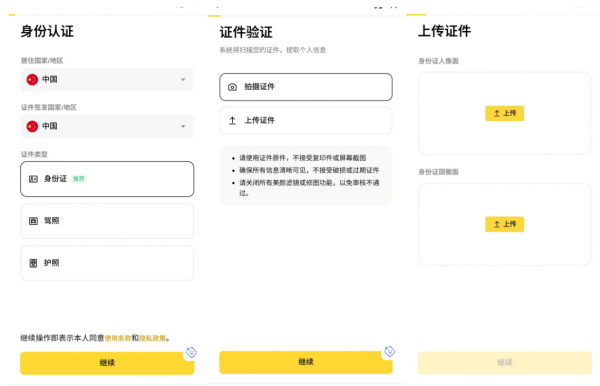The image size is (600, 386).
Task: Click the 身份证人像面 upload drop area
Action: click(x=505, y=113)
